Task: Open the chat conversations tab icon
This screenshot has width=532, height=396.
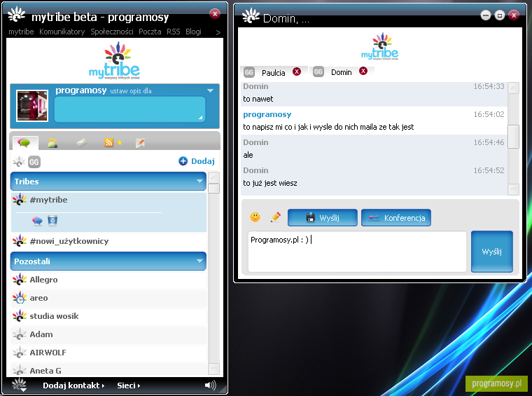Action: point(24,143)
